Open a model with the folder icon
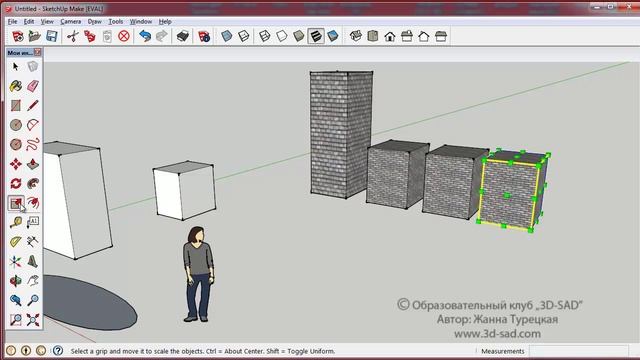 click(35, 36)
